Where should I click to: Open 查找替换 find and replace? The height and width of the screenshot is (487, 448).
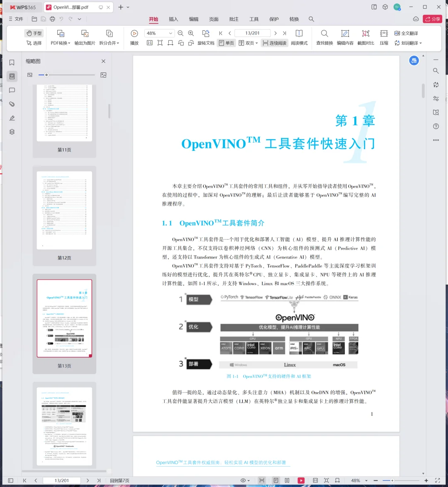[x=324, y=38]
